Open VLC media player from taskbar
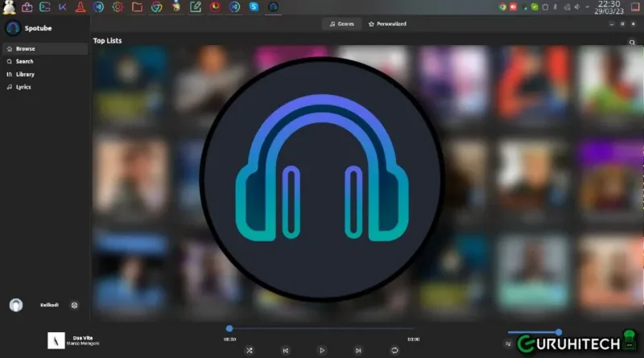 [x=80, y=7]
